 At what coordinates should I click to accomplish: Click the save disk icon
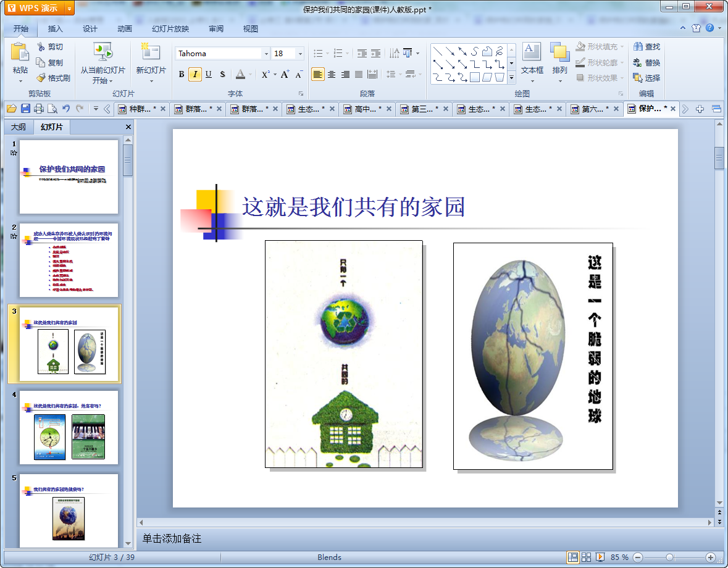click(x=25, y=109)
